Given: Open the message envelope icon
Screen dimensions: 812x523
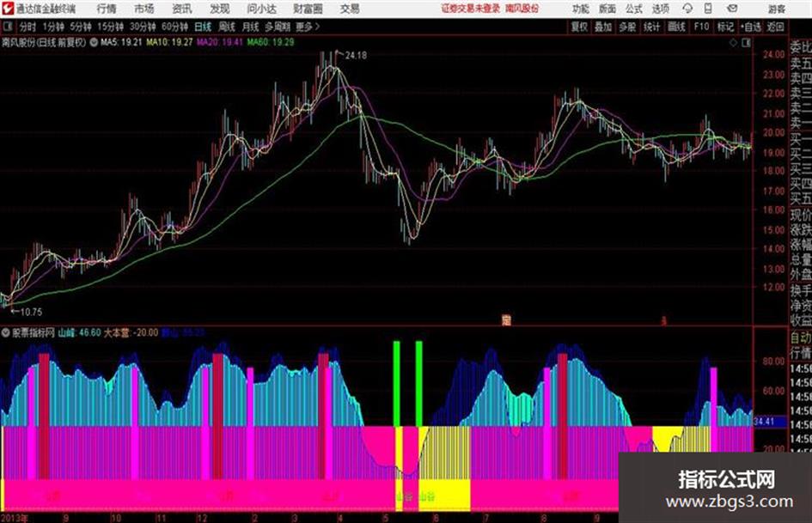Looking at the screenshot, I should [732, 9].
